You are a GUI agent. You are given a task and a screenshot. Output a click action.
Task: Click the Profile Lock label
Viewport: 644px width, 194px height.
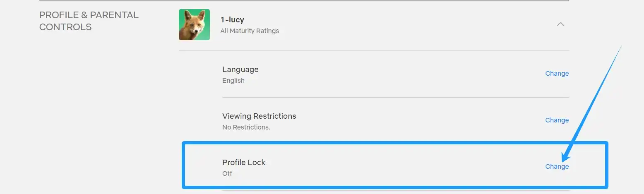244,162
